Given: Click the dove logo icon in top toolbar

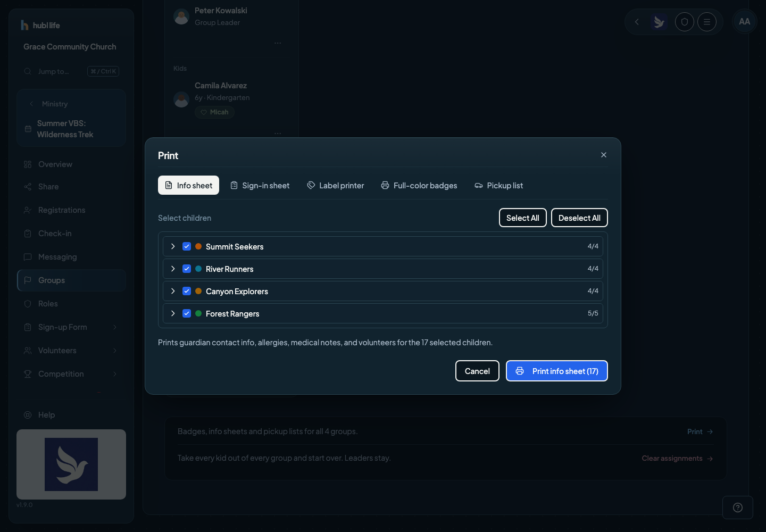Looking at the screenshot, I should (x=660, y=22).
